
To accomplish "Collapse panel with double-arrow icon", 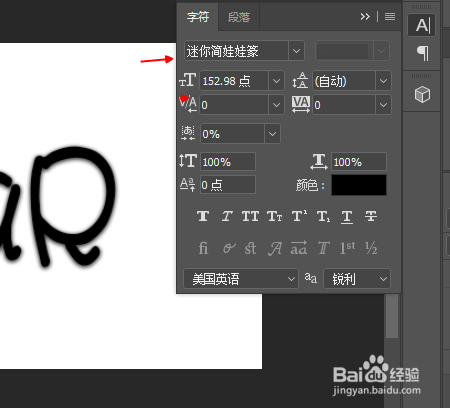I will click(365, 17).
